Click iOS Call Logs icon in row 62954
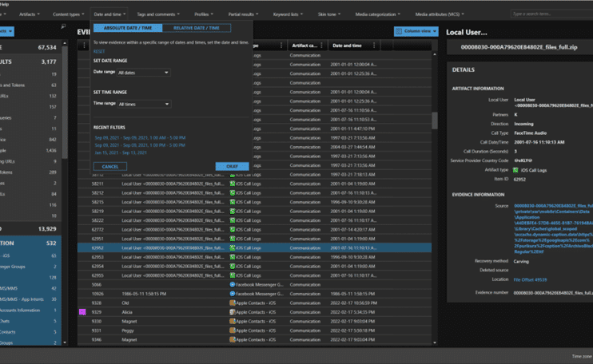Viewport: 593px width, 364px height. tap(233, 266)
